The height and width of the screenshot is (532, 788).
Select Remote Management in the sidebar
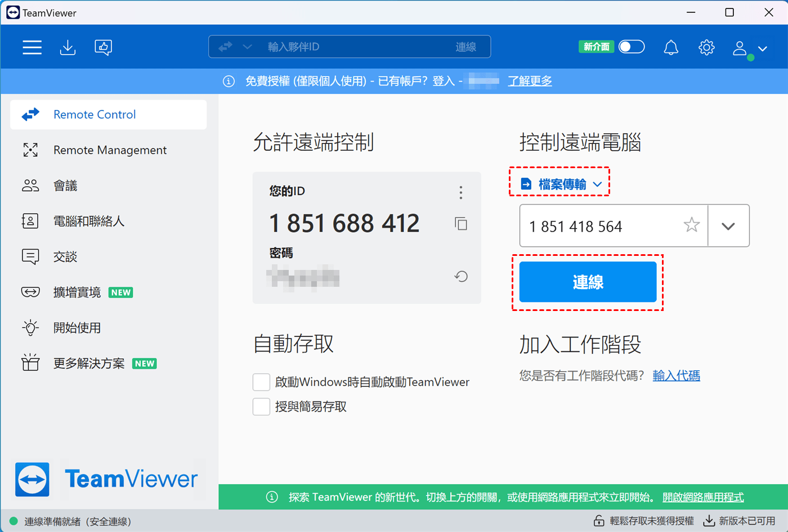(x=110, y=150)
